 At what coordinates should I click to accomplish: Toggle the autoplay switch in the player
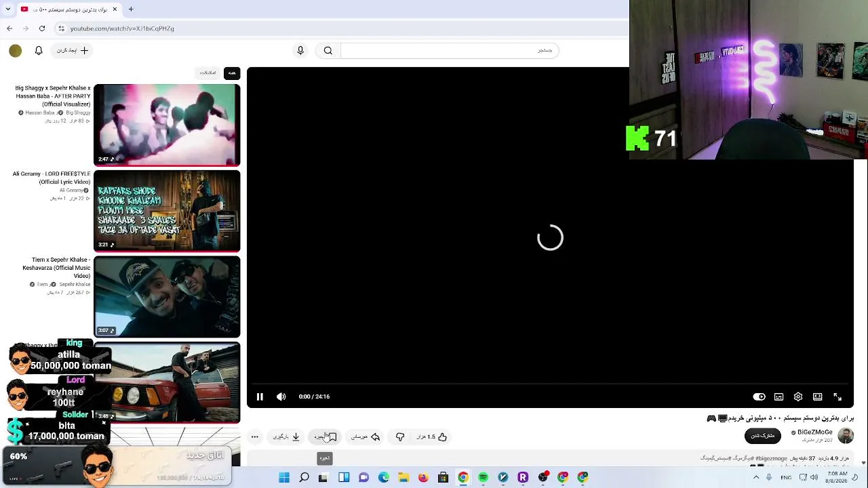coord(759,396)
